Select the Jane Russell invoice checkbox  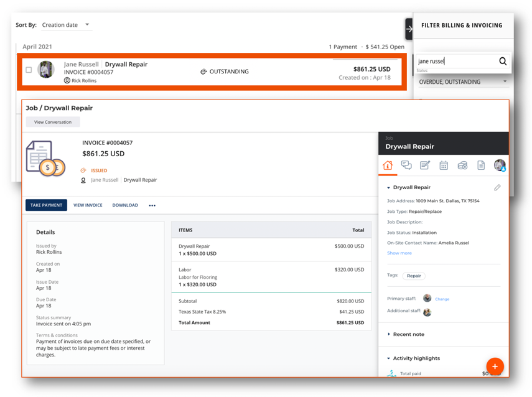click(29, 70)
